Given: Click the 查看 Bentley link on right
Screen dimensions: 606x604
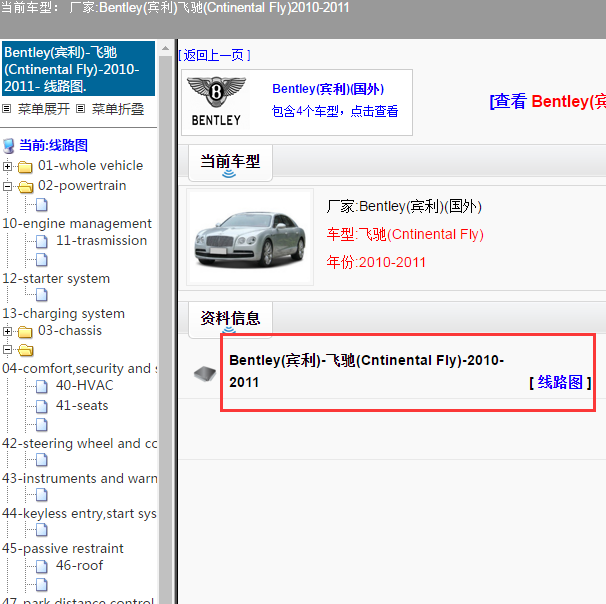Looking at the screenshot, I should [x=547, y=102].
